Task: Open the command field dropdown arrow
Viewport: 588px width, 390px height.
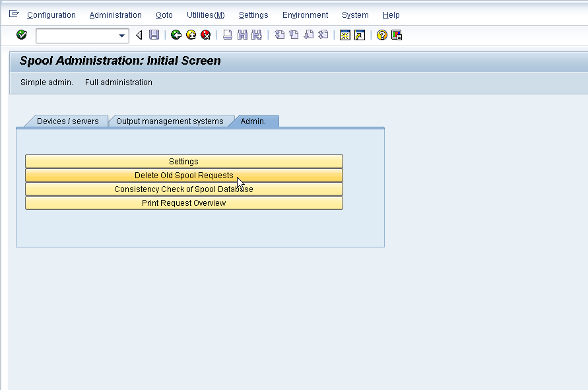Action: pyautogui.click(x=121, y=34)
